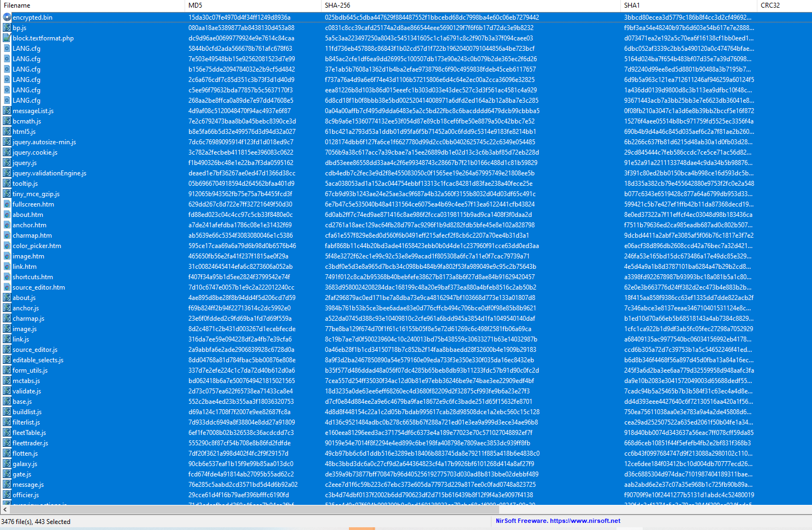Select the html5.js file name

coord(24,132)
